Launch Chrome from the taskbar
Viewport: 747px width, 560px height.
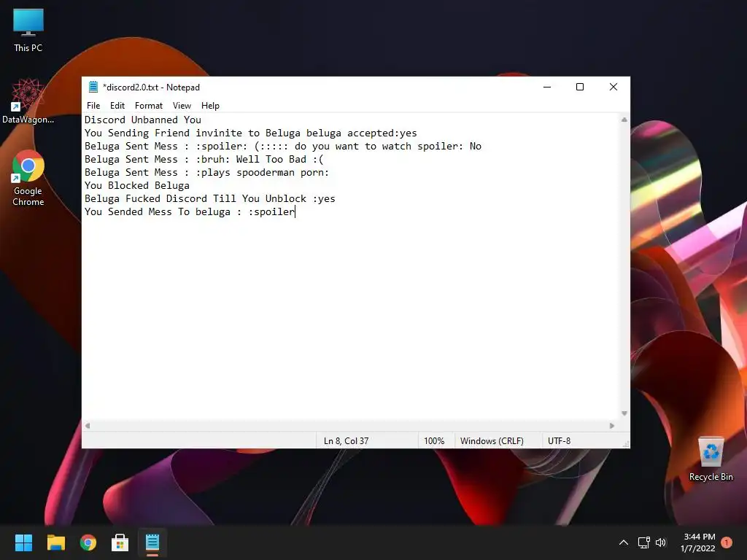tap(88, 542)
